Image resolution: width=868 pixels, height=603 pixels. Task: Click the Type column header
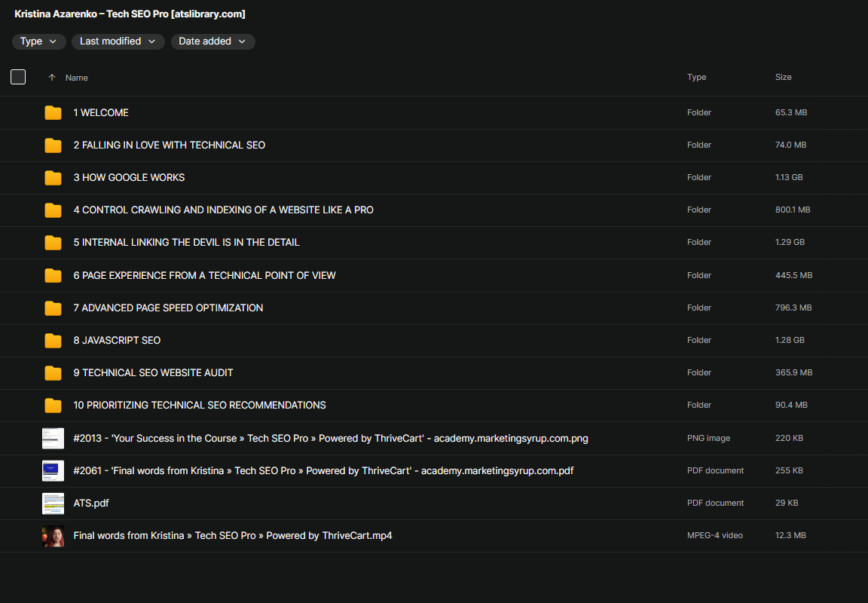point(696,77)
